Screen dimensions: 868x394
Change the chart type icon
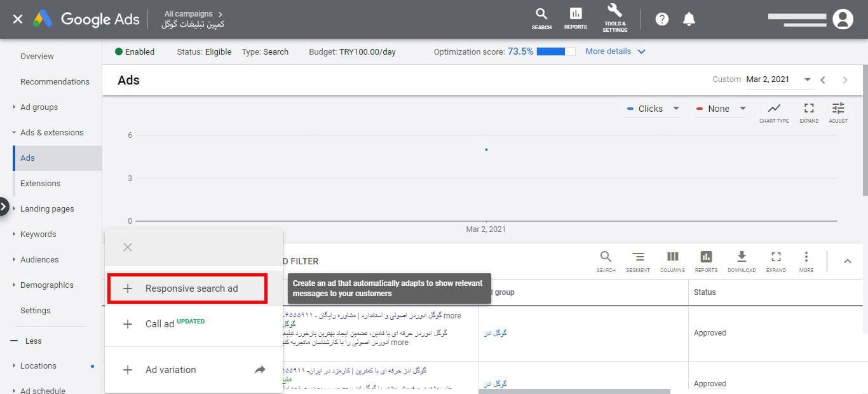(x=774, y=112)
